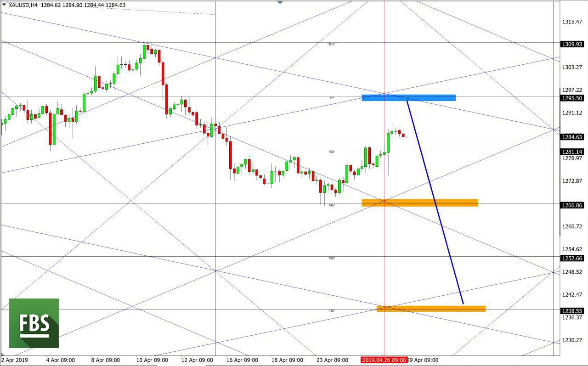The height and width of the screenshot is (366, 588).
Task: Click the chart menu triangle beside XAUUSD,H4
Action: click(4, 5)
